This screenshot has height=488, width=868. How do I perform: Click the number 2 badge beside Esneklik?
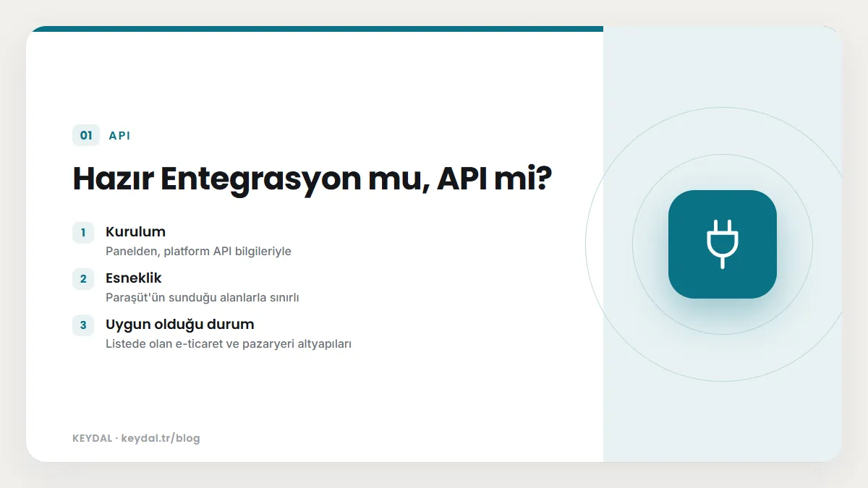pyautogui.click(x=83, y=279)
